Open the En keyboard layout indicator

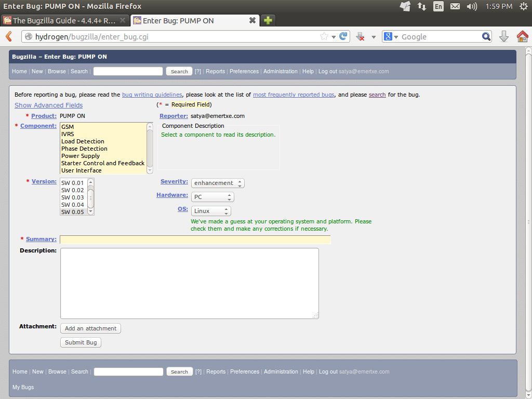point(438,6)
